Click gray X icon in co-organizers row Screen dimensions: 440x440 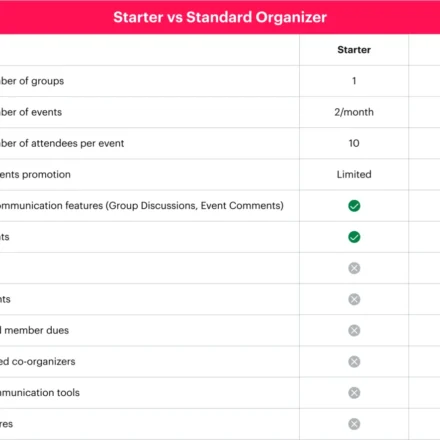coord(354,362)
